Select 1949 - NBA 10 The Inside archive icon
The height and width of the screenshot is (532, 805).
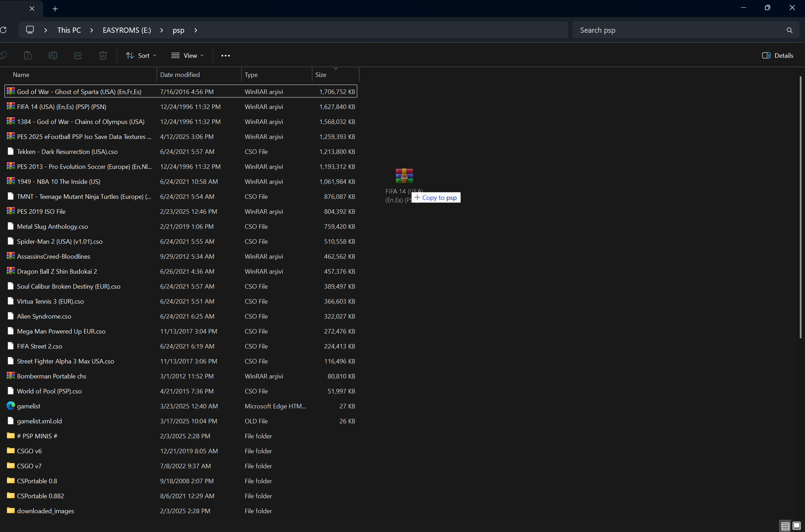(11, 181)
